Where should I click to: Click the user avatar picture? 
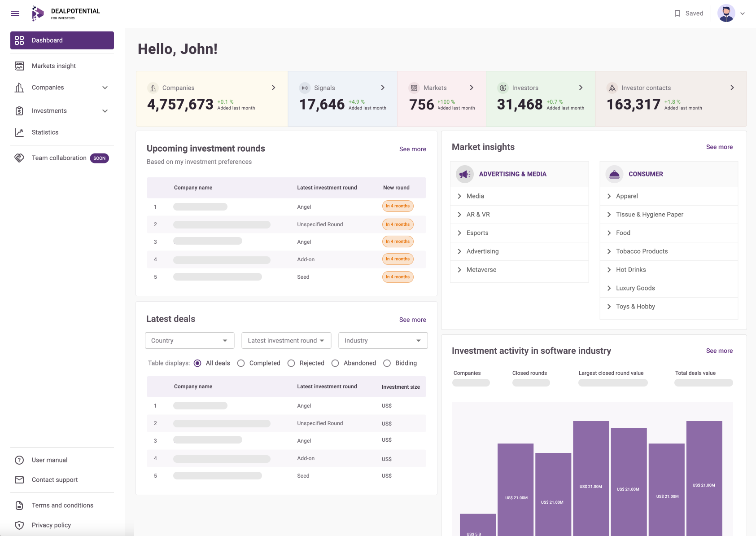(726, 13)
